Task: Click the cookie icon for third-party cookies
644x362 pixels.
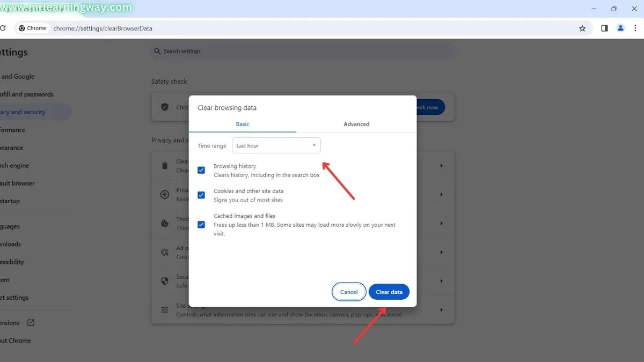Action: 165,223
